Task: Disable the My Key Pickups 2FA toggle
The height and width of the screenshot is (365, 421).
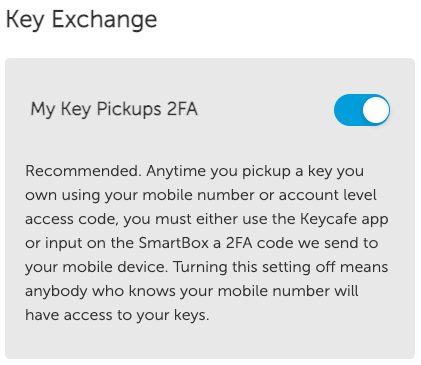Action: (x=362, y=110)
